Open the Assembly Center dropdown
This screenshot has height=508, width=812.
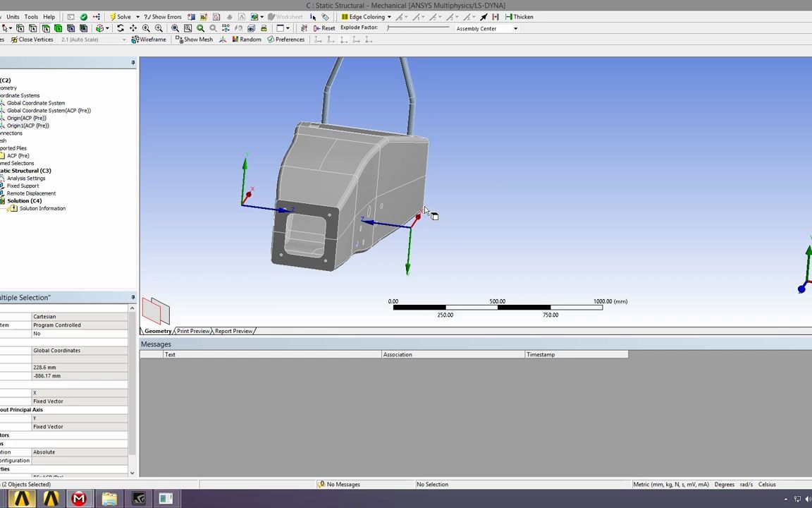pos(515,28)
